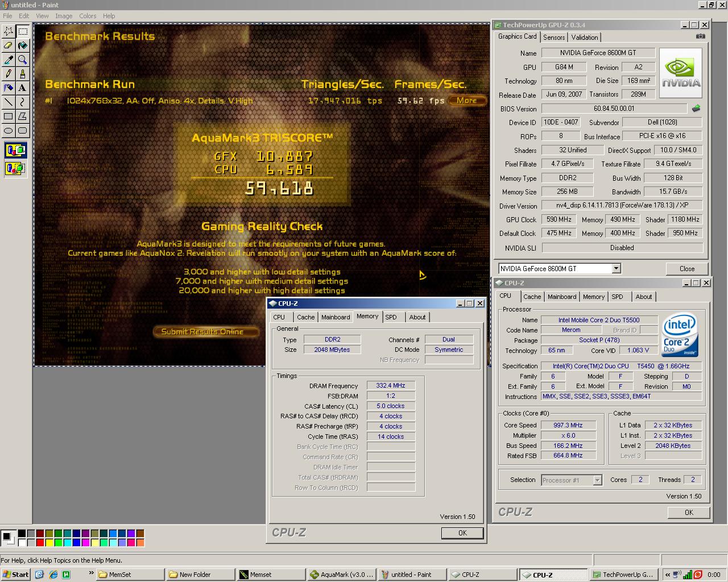Select the Pencil tool in Paint
The height and width of the screenshot is (582, 728).
[x=9, y=74]
